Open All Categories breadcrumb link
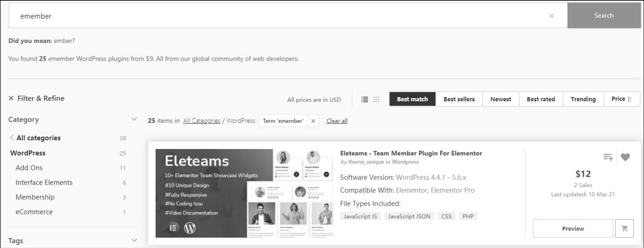The height and width of the screenshot is (248, 644). click(x=202, y=121)
